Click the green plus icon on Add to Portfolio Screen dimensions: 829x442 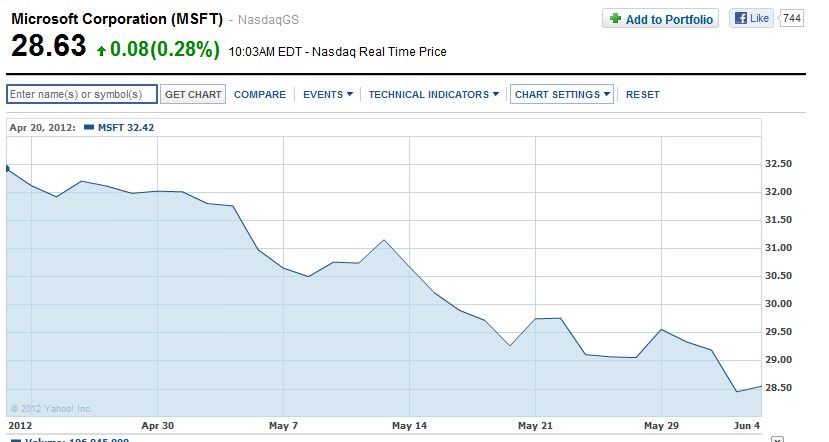[615, 19]
